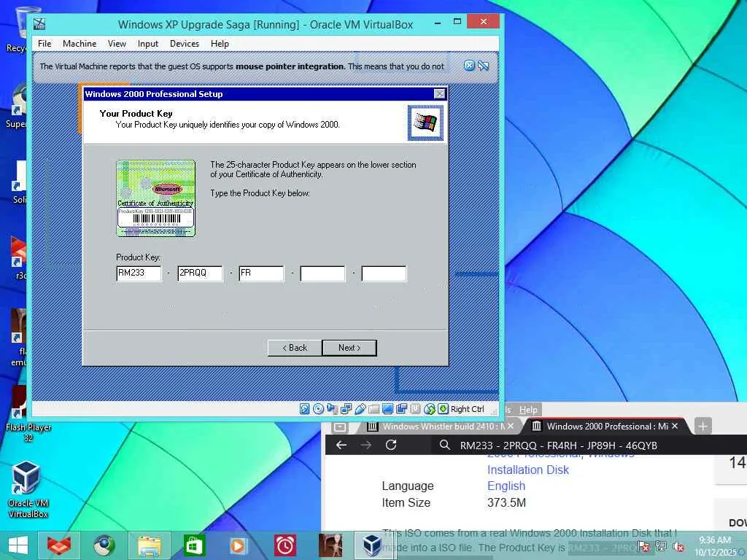The width and height of the screenshot is (747, 560).
Task: Click the search magnifier icon in browser address bar
Action: (444, 445)
